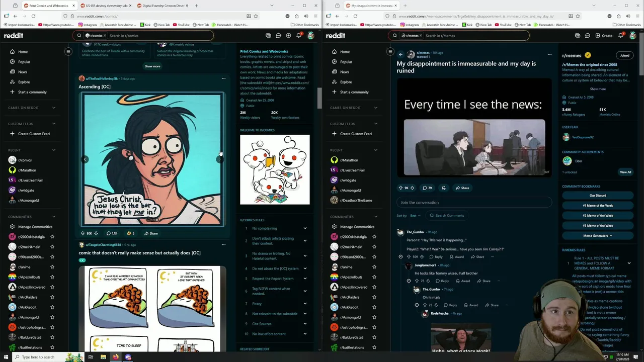Collapse the Recent section in r/comics window
Screen dimensions: 644x362
coord(54,150)
